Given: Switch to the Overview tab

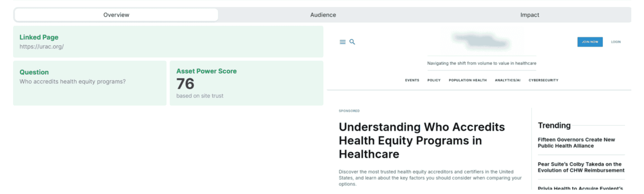Looking at the screenshot, I should (116, 15).
